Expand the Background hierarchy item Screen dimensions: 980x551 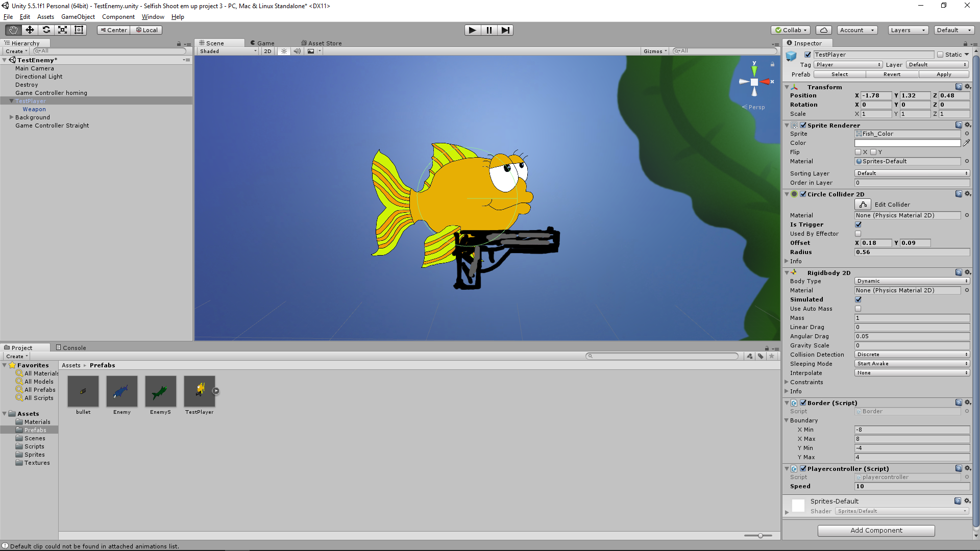coord(11,117)
